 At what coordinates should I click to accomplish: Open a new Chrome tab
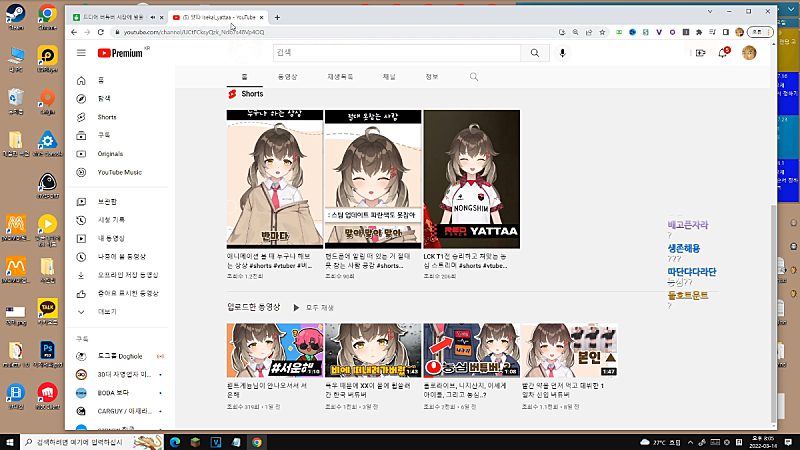(x=277, y=17)
